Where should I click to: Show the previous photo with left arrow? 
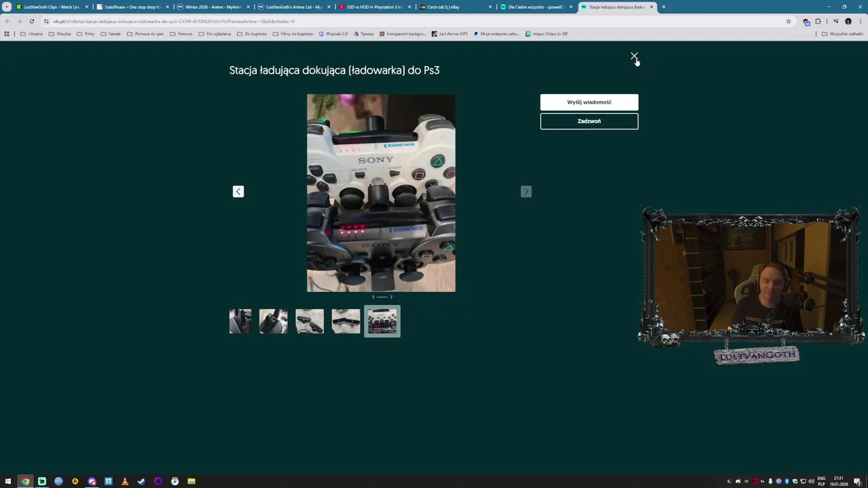click(x=238, y=192)
